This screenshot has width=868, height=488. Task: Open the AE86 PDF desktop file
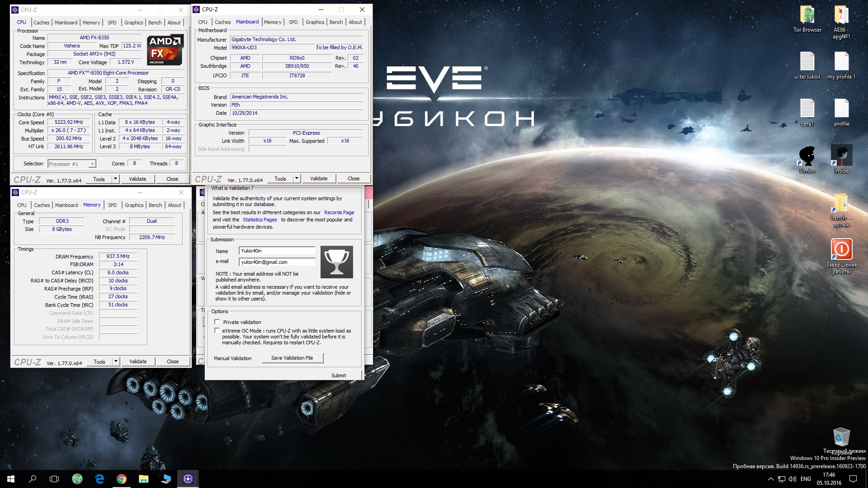841,22
